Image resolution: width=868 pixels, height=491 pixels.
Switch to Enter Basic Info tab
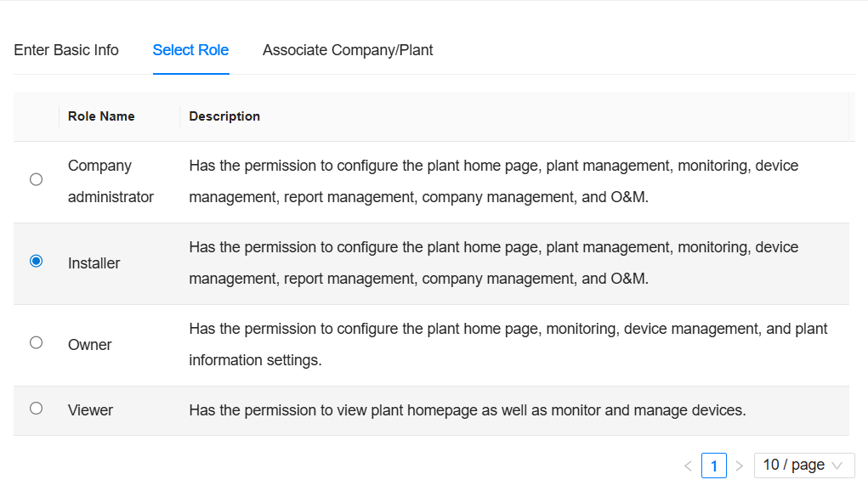(x=66, y=50)
